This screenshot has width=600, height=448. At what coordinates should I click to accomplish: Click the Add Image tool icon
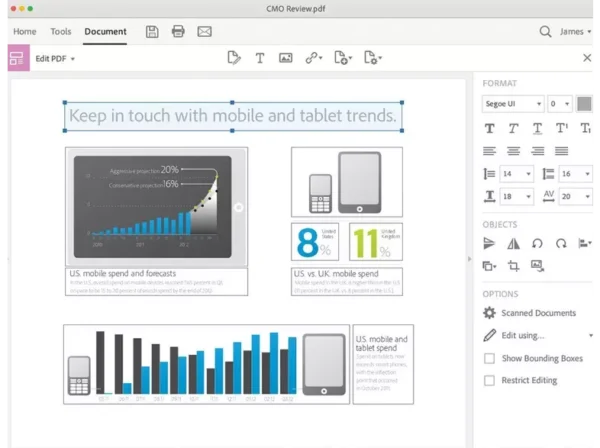click(x=286, y=58)
